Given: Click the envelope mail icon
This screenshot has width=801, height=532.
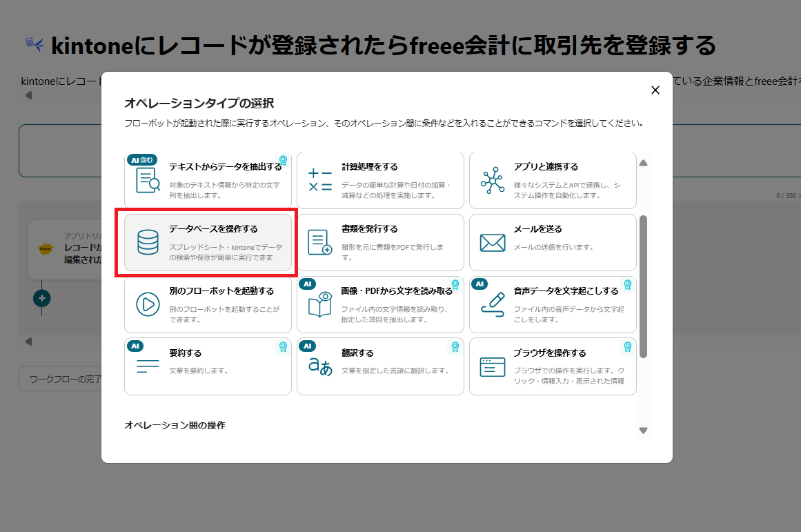Looking at the screenshot, I should (x=493, y=243).
